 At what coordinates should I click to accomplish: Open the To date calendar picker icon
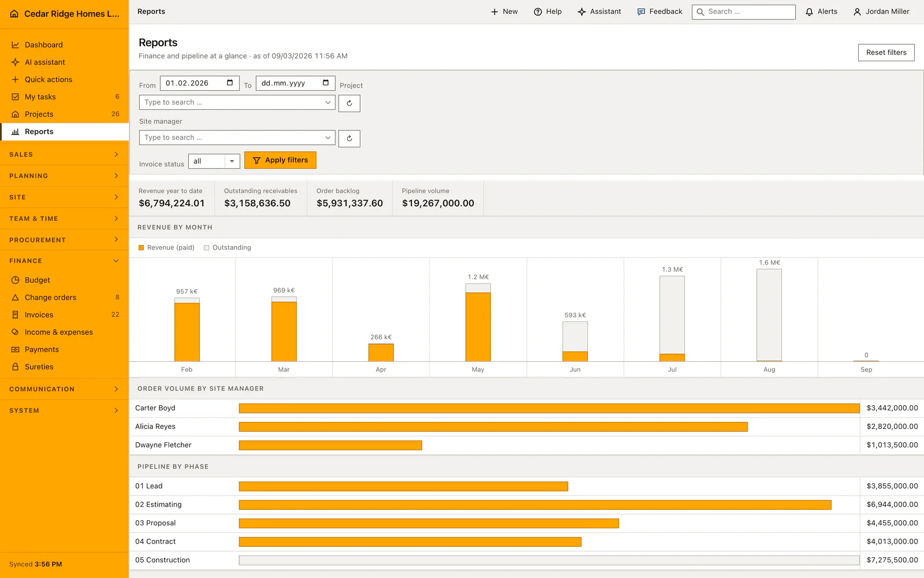(x=326, y=83)
